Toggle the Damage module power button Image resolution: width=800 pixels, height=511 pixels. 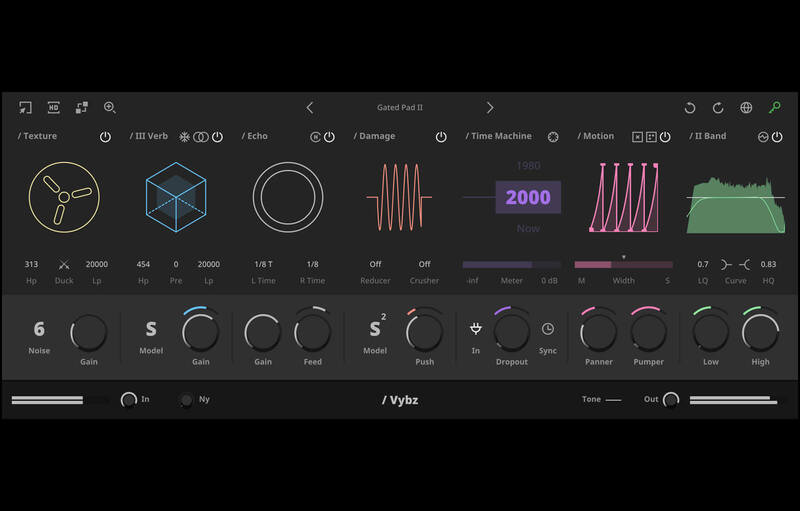point(441,137)
